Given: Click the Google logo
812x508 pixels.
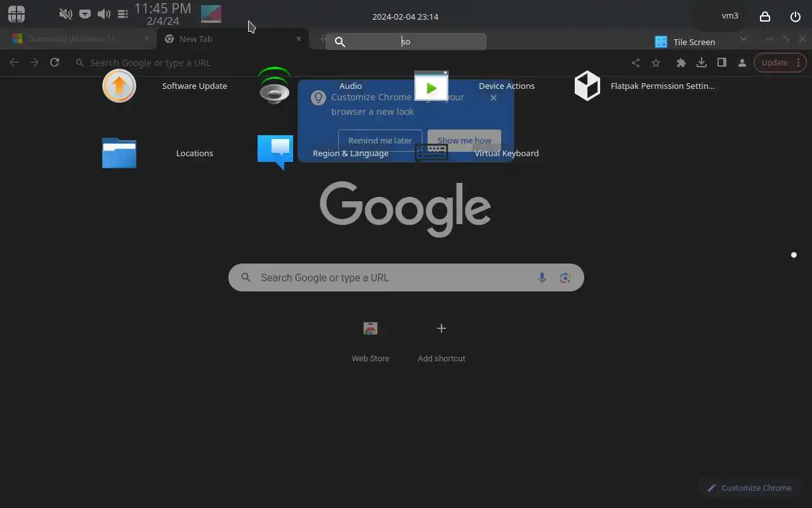Looking at the screenshot, I should (405, 209).
